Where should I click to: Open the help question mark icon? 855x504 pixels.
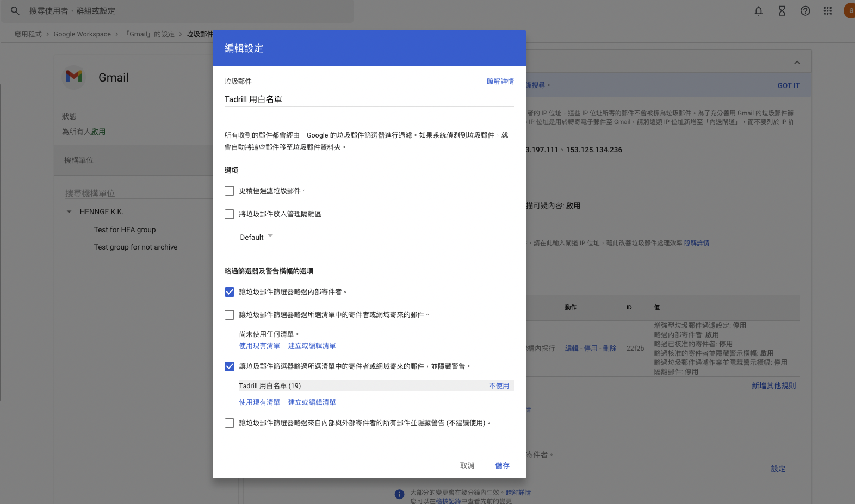[x=805, y=11]
